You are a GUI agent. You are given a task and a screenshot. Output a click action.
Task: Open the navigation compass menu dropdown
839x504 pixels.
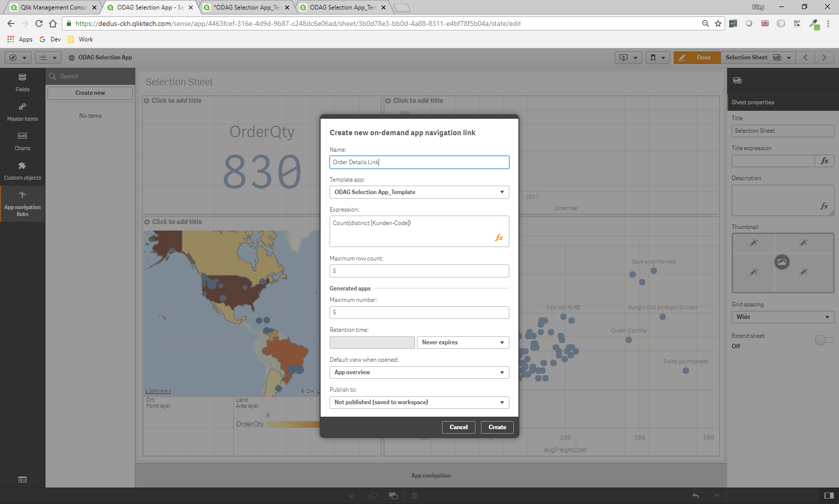coord(18,57)
